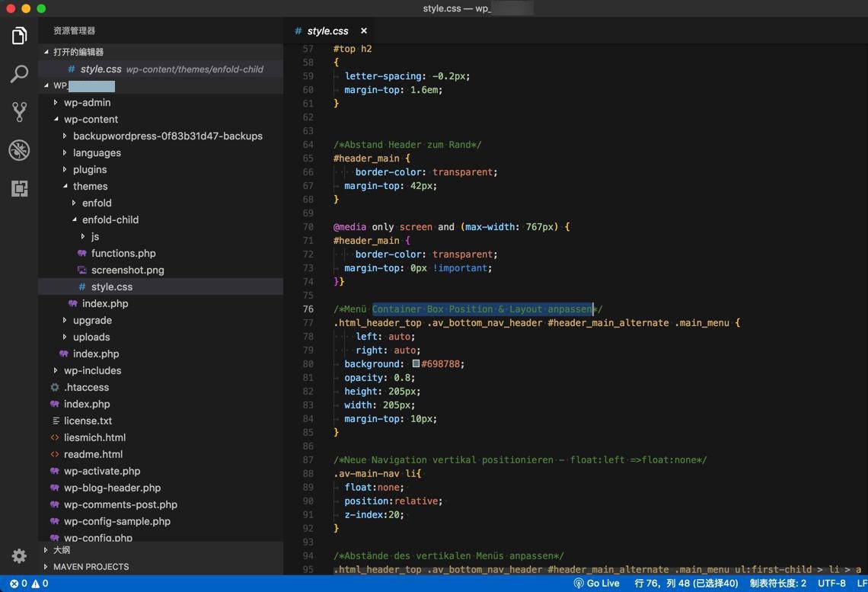The height and width of the screenshot is (592, 868).
Task: Expand the MAVEN PROJECTS section
Action: point(91,567)
